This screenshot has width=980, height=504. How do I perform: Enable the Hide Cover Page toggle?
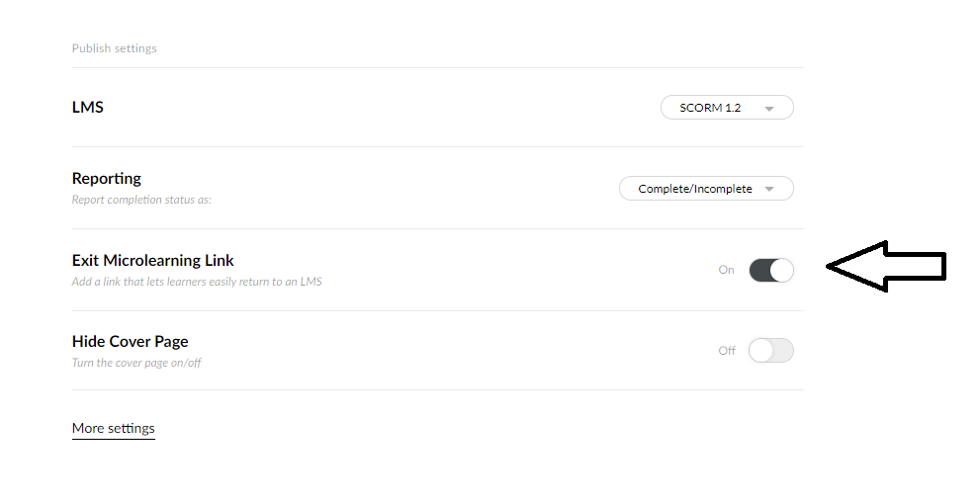[771, 351]
